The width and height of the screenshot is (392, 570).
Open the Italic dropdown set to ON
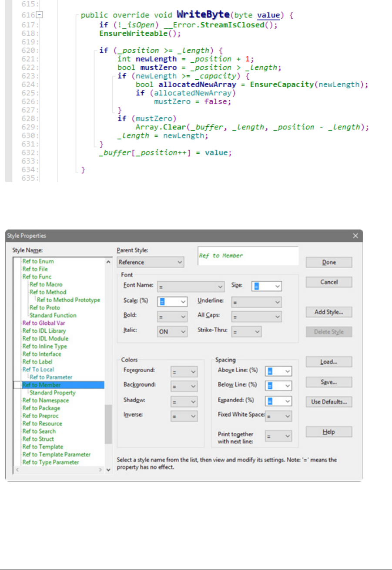click(x=172, y=332)
